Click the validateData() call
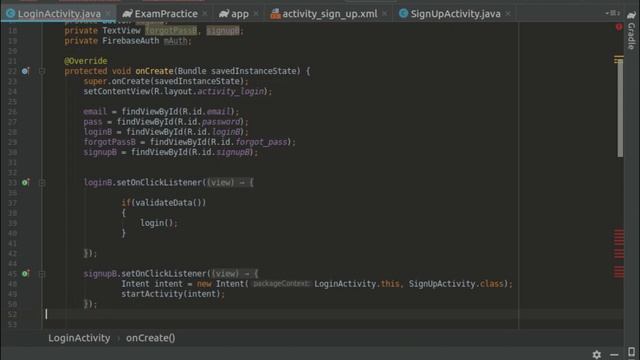Image resolution: width=640 pixels, height=360 pixels. coord(169,202)
